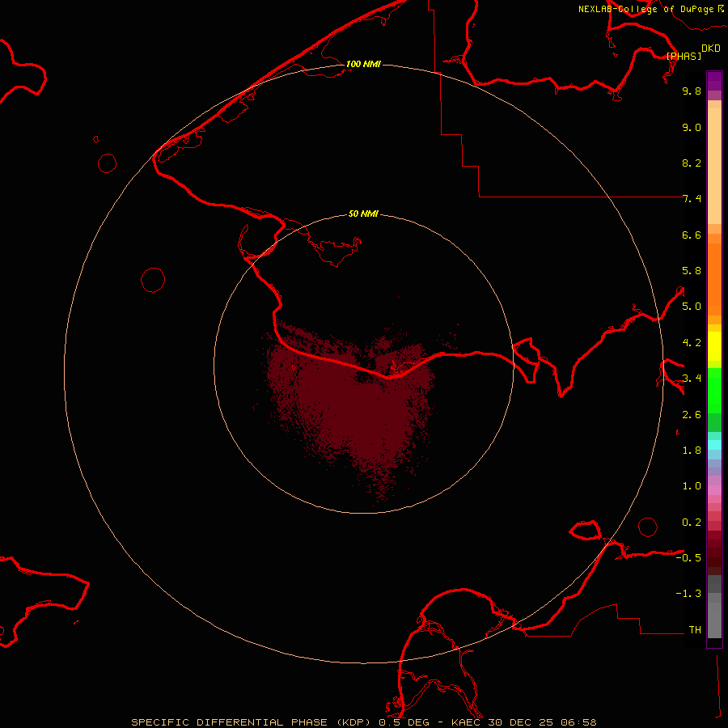Click the NEXLAB logo icon in top corner
Screen dimensions: 728x728
[x=721, y=9]
